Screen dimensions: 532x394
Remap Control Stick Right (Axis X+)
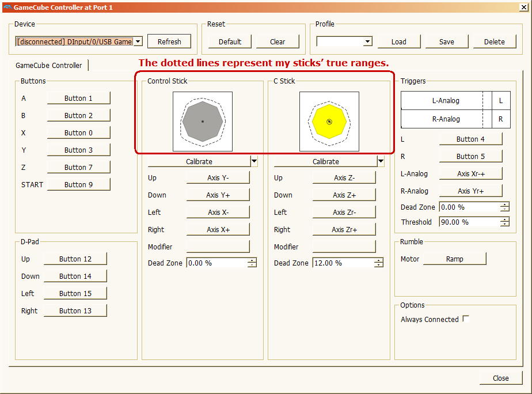(x=218, y=229)
